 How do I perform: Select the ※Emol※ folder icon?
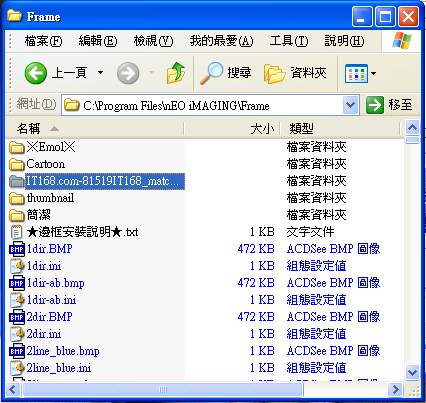(x=17, y=147)
